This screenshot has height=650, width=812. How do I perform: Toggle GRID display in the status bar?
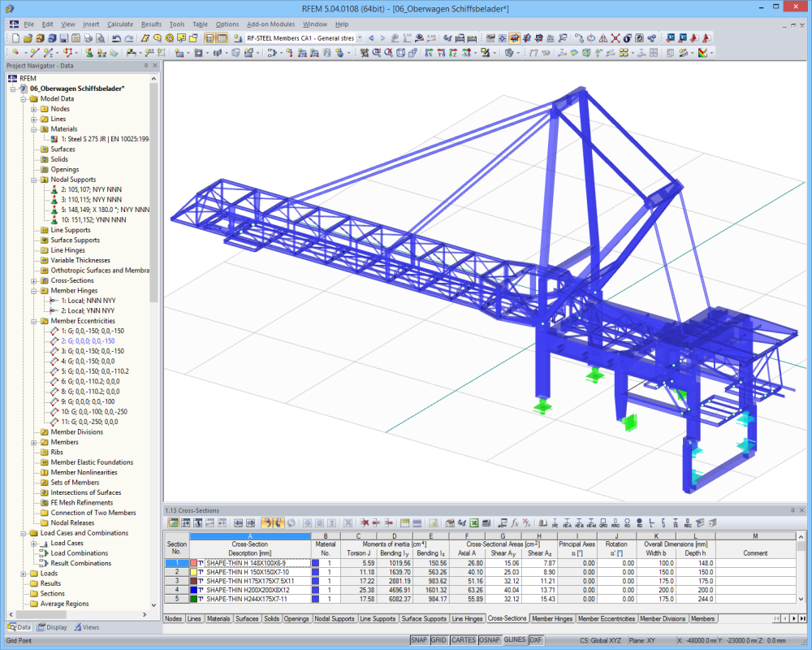(439, 641)
